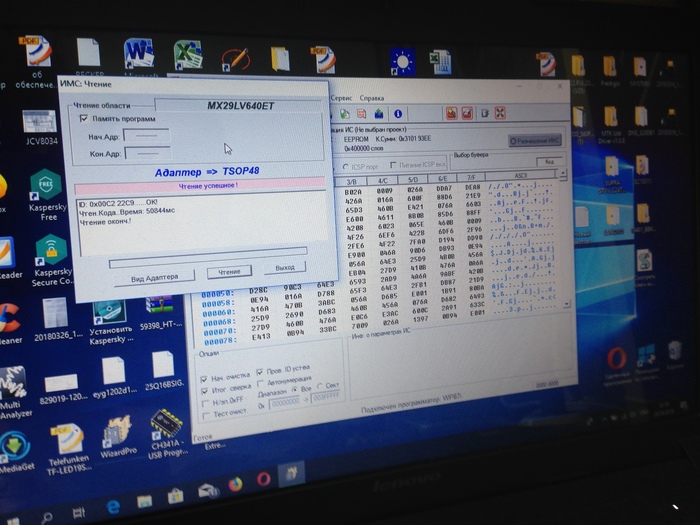Click the blue info toolbar icon
Image resolution: width=700 pixels, height=525 pixels.
pos(399,115)
